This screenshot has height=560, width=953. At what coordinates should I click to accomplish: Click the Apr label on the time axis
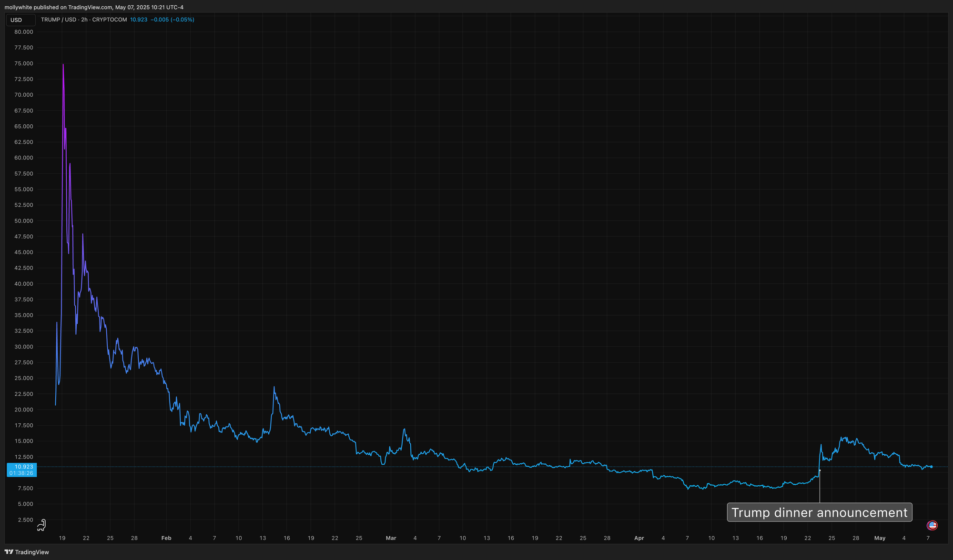(x=639, y=538)
